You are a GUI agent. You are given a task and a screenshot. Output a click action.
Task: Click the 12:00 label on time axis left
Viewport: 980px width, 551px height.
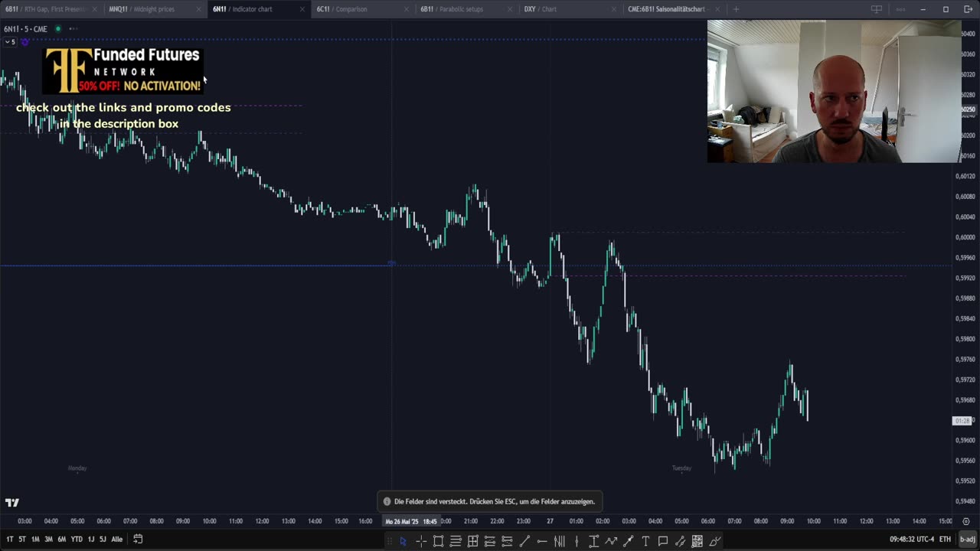262,521
